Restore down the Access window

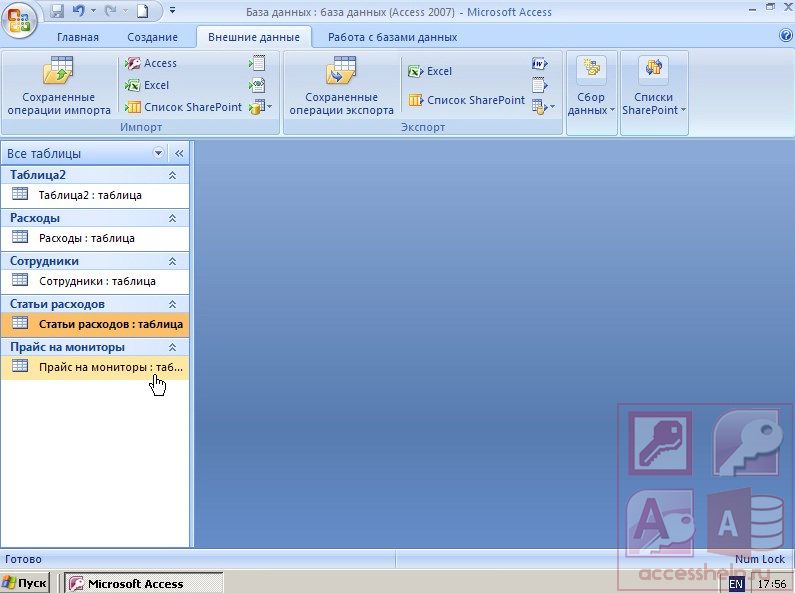coord(770,8)
